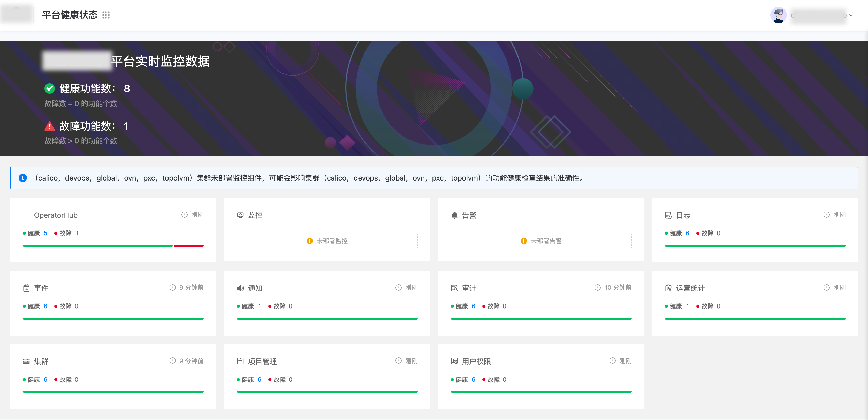
Task: Click the user avatar picture
Action: (x=778, y=15)
